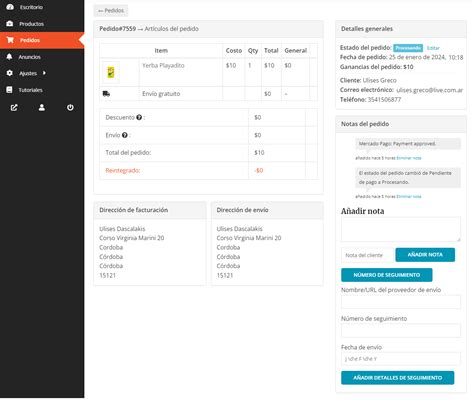Select Escritorio in the sidebar menu

point(31,7)
